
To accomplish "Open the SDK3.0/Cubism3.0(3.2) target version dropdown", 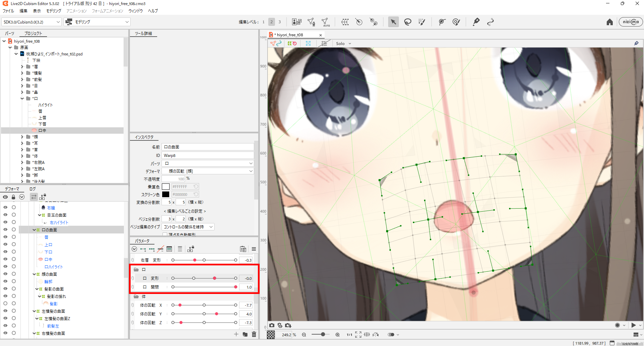I will (32, 22).
